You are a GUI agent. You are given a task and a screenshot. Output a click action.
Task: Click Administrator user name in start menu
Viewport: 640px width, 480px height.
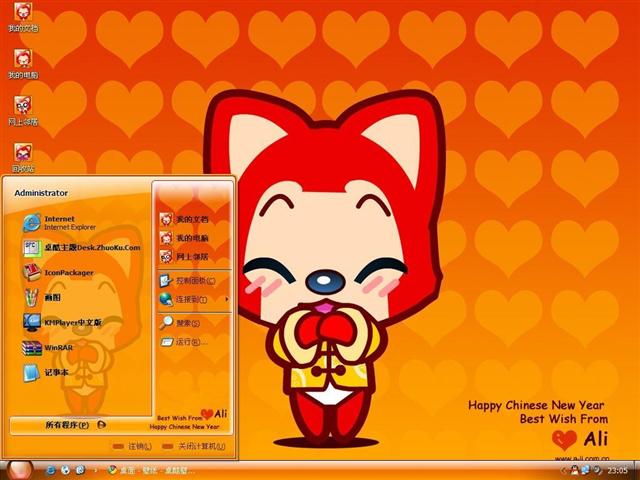pyautogui.click(x=41, y=193)
